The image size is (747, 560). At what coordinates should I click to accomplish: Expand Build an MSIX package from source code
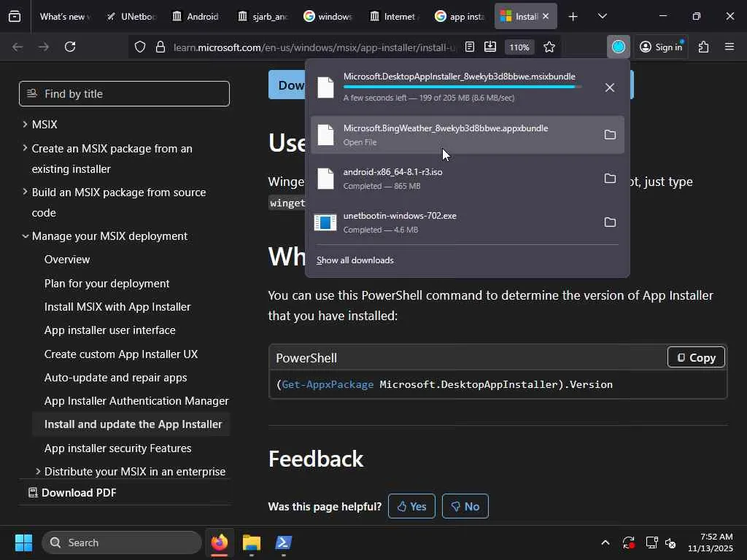click(25, 192)
